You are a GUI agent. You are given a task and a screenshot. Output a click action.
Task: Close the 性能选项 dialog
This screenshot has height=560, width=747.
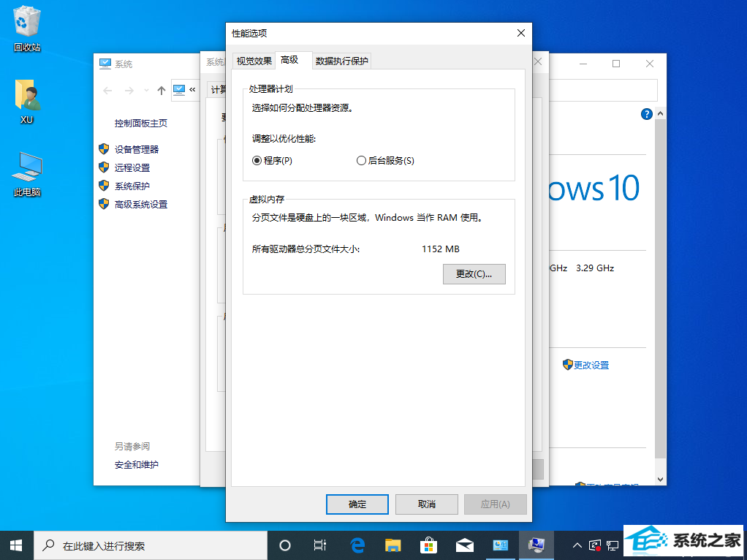[520, 33]
